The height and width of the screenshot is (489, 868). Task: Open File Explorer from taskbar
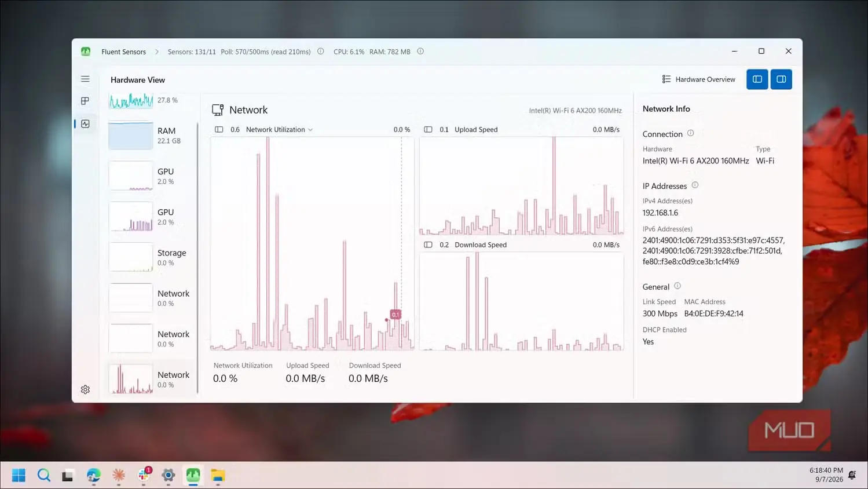(218, 475)
